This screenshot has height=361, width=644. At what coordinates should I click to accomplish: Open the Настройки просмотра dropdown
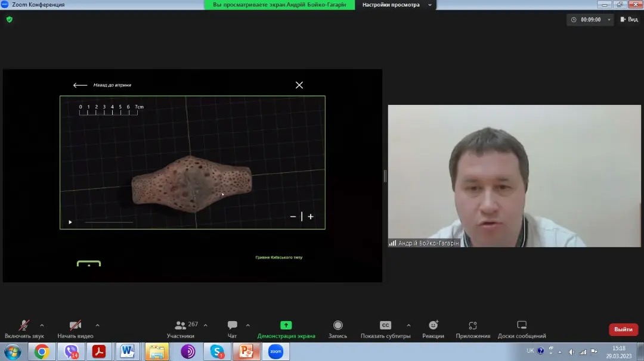click(x=396, y=5)
